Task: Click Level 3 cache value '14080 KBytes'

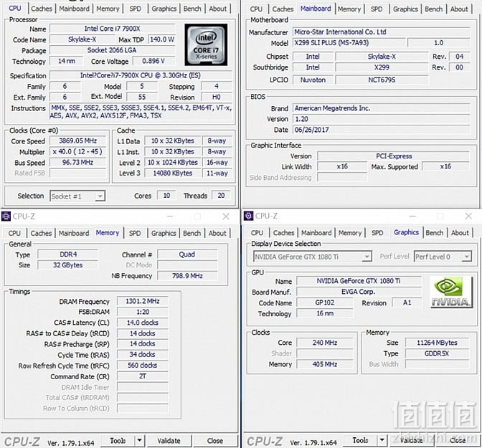Action: click(172, 173)
